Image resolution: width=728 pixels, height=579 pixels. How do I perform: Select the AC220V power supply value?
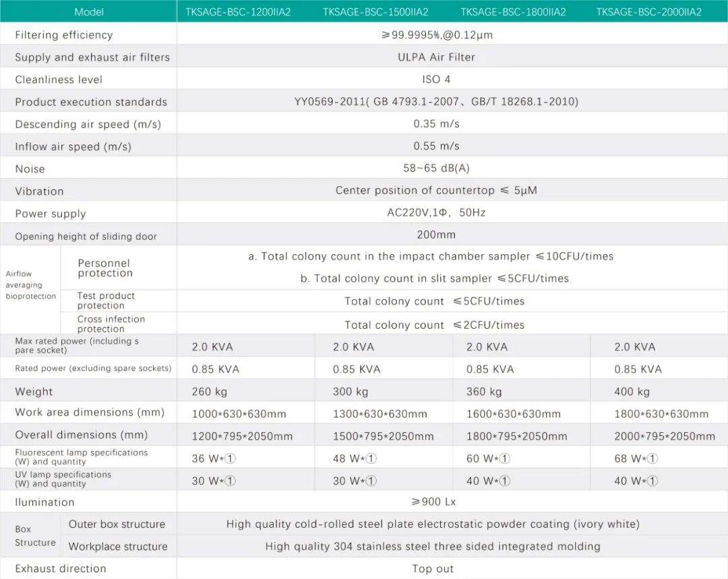tap(436, 213)
